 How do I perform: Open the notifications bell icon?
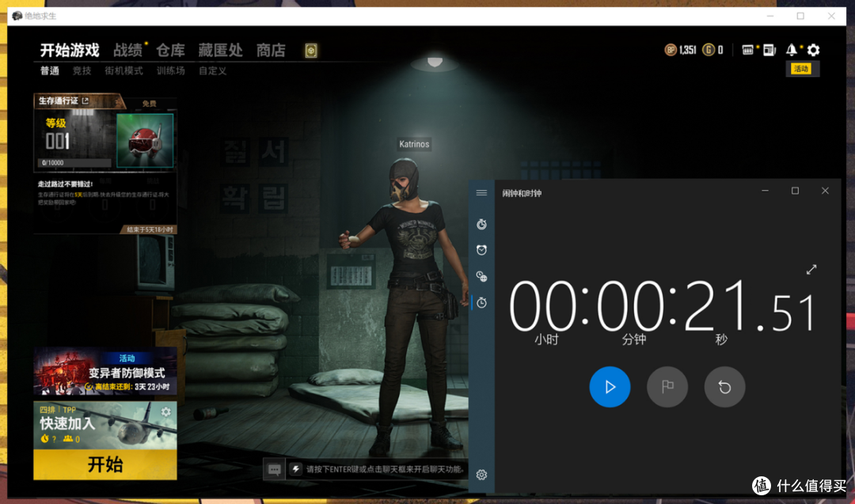791,50
